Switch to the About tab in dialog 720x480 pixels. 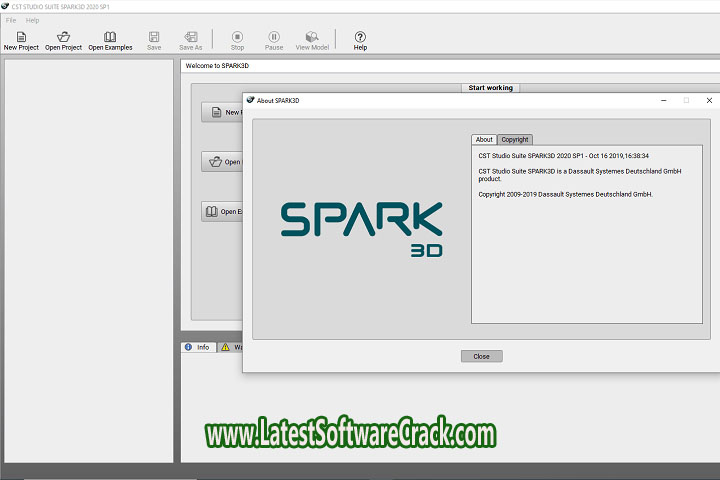484,139
